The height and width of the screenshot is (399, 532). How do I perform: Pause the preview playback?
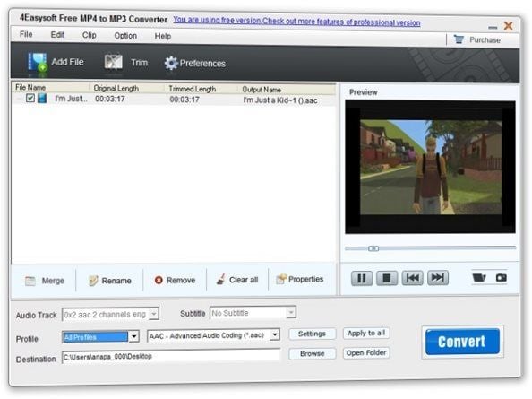[362, 279]
